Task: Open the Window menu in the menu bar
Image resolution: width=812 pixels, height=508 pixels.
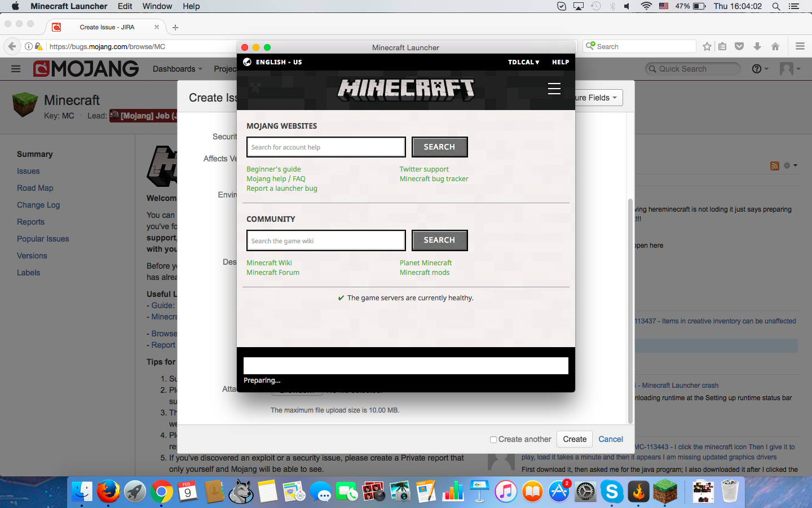Action: 157,6
